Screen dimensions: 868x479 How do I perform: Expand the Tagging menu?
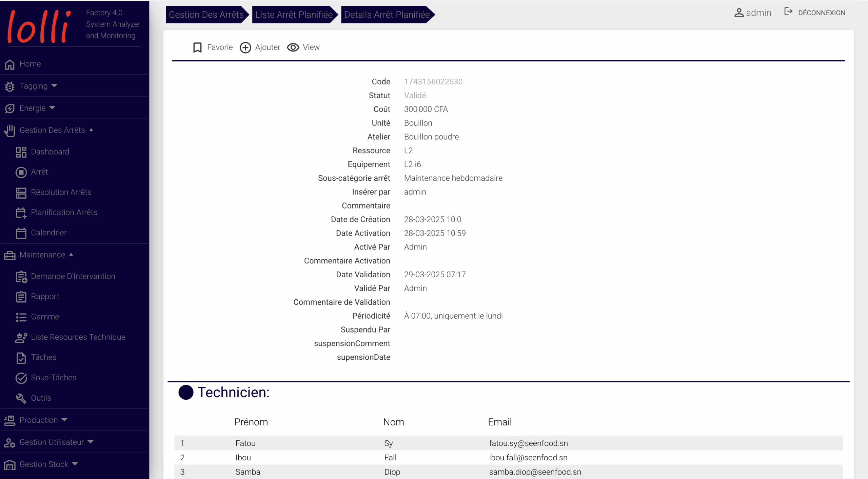(x=38, y=86)
